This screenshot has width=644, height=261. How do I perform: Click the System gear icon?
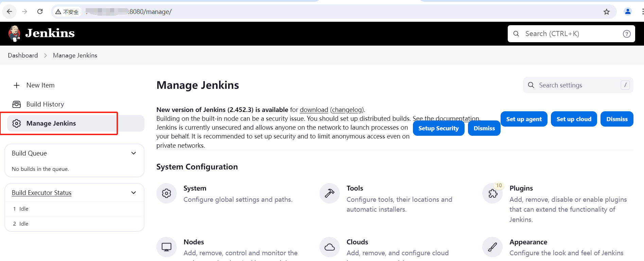(167, 193)
